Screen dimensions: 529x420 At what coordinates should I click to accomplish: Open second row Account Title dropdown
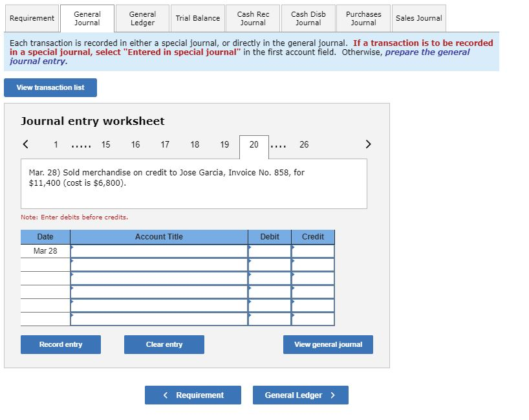[x=159, y=265]
